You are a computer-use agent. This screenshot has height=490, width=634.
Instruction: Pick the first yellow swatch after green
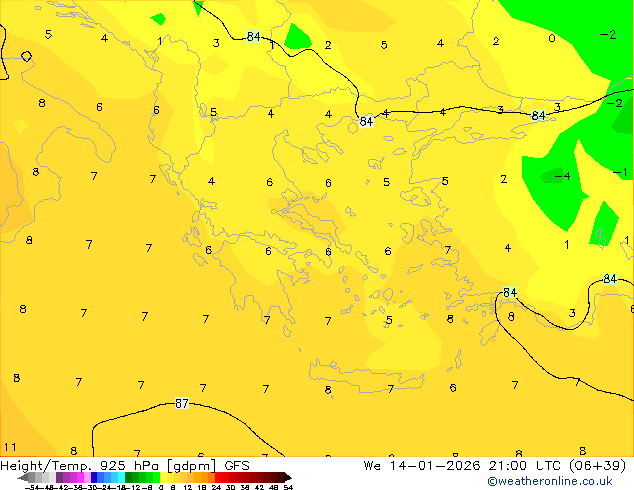163,477
